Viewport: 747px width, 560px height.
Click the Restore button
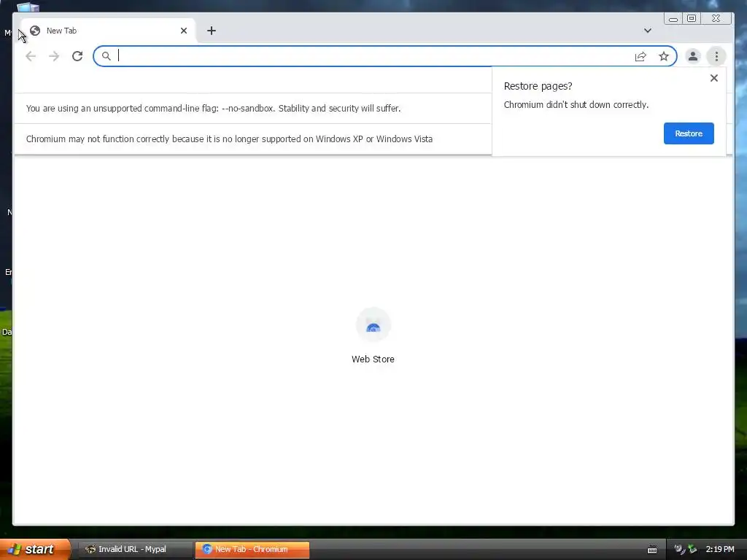click(x=689, y=133)
